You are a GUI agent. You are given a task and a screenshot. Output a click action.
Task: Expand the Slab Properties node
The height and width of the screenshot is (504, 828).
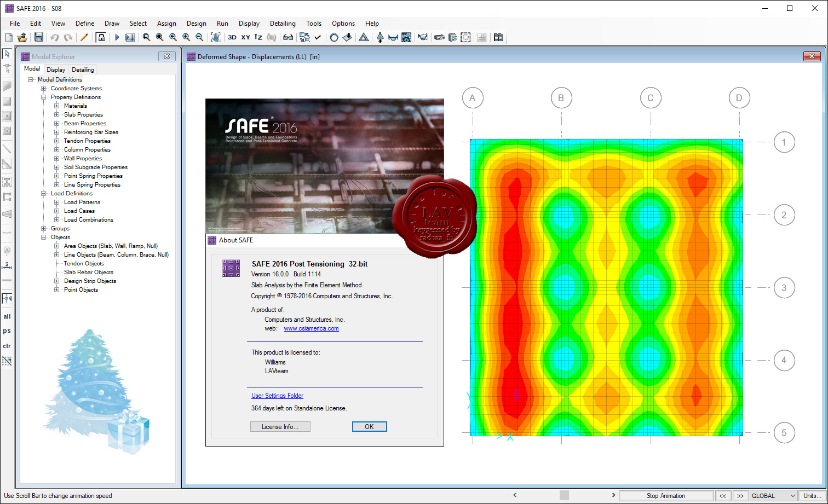pos(57,114)
